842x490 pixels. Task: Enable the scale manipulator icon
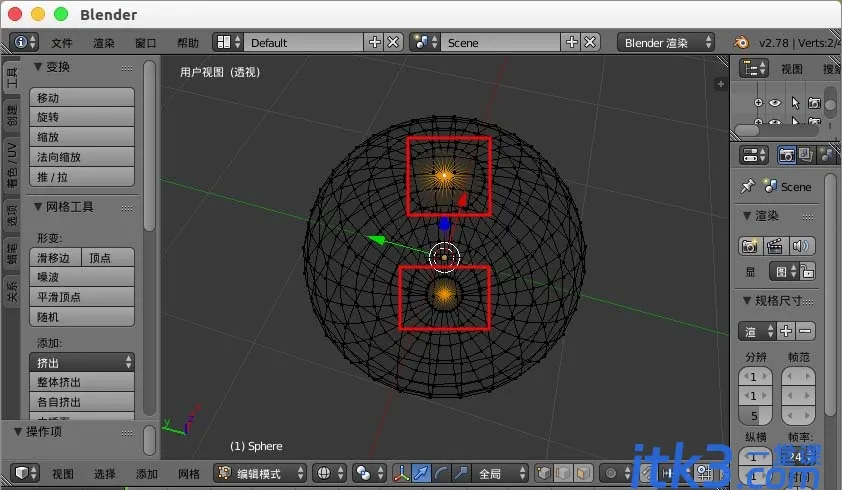click(461, 473)
